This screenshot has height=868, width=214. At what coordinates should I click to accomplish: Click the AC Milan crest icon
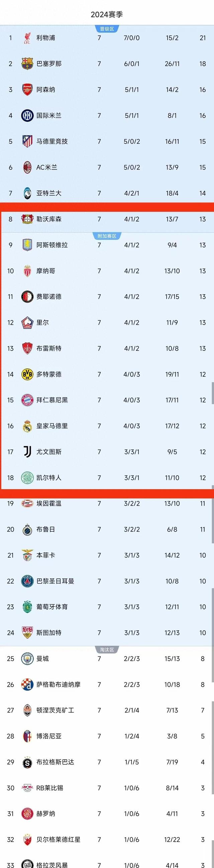coord(27,167)
